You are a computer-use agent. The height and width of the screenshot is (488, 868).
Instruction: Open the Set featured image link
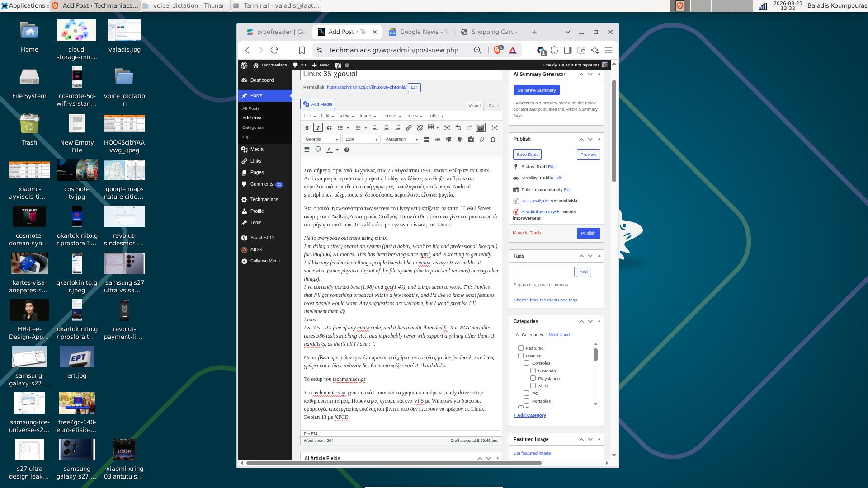(x=532, y=453)
